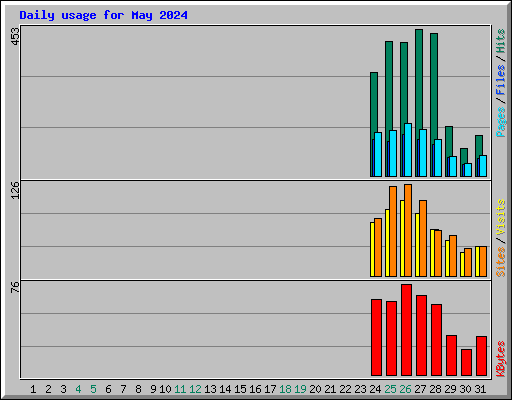The width and height of the screenshot is (512, 400).
Task: Click the red KBytes bar for day 29
Action: click(x=451, y=355)
